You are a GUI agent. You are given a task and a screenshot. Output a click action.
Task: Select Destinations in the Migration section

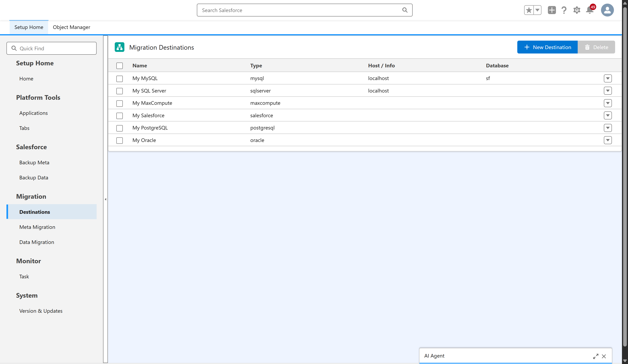pos(52,212)
